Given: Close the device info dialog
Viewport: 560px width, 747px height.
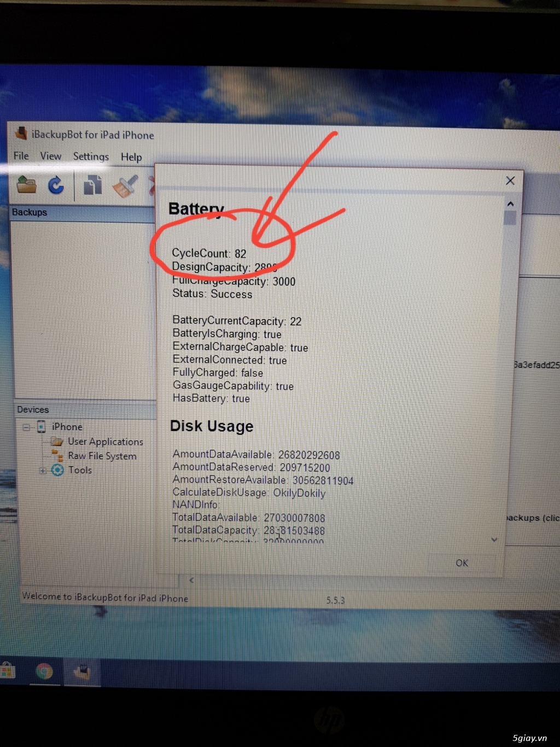Looking at the screenshot, I should pyautogui.click(x=510, y=181).
